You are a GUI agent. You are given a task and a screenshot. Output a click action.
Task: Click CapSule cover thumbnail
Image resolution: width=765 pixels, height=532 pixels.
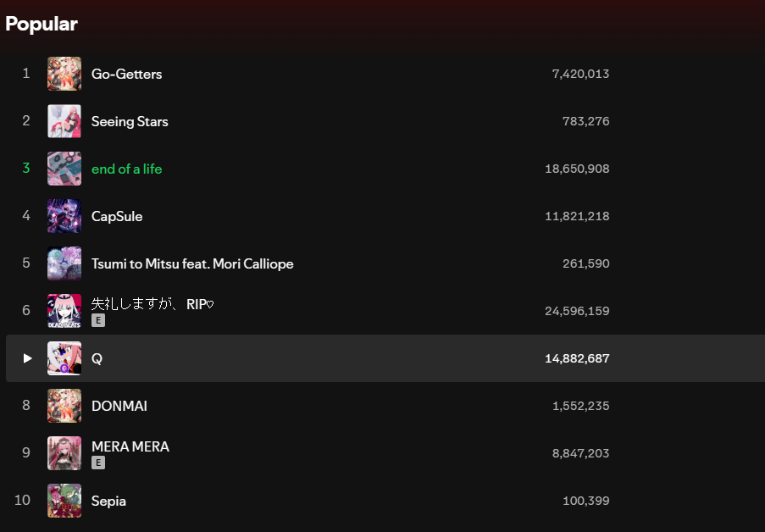coord(64,216)
